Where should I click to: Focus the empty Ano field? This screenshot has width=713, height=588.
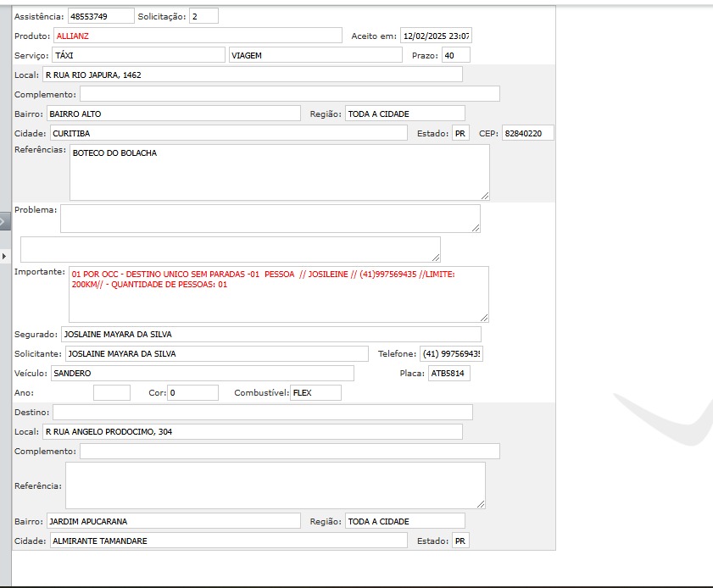112,392
